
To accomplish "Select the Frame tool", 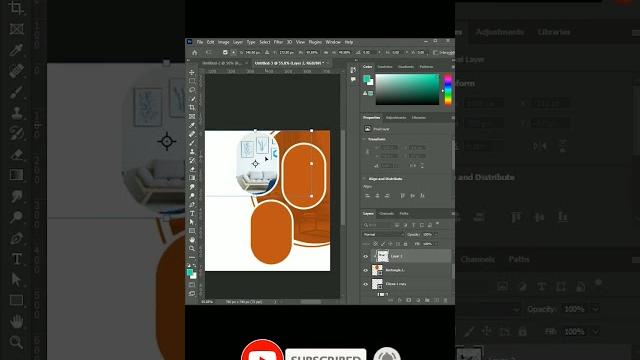I will [x=192, y=117].
